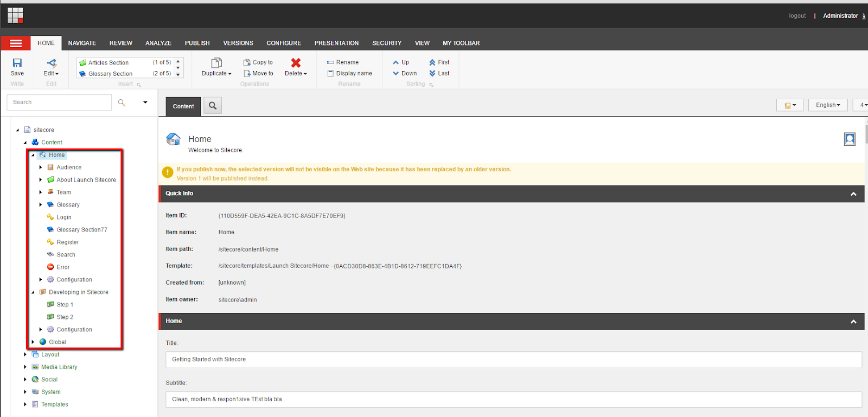Expand the Templates tree node

point(25,404)
